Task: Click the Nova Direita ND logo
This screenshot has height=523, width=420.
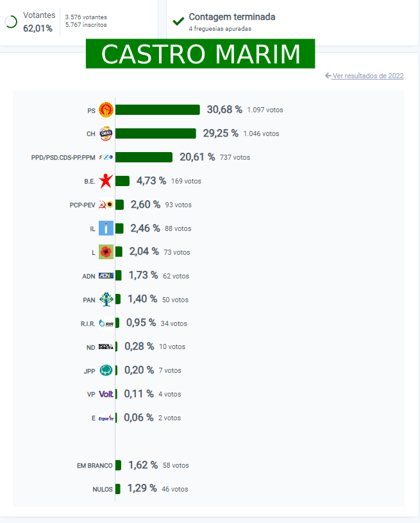Action: [x=106, y=347]
